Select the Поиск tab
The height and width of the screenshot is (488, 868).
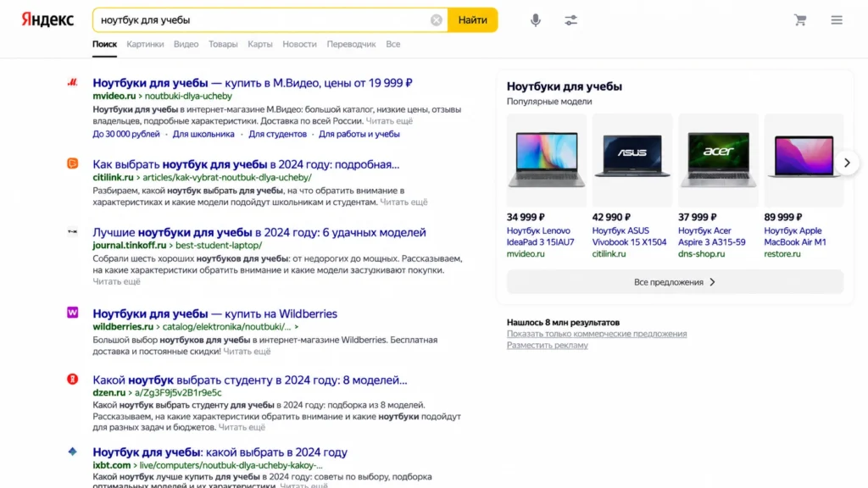(x=104, y=44)
